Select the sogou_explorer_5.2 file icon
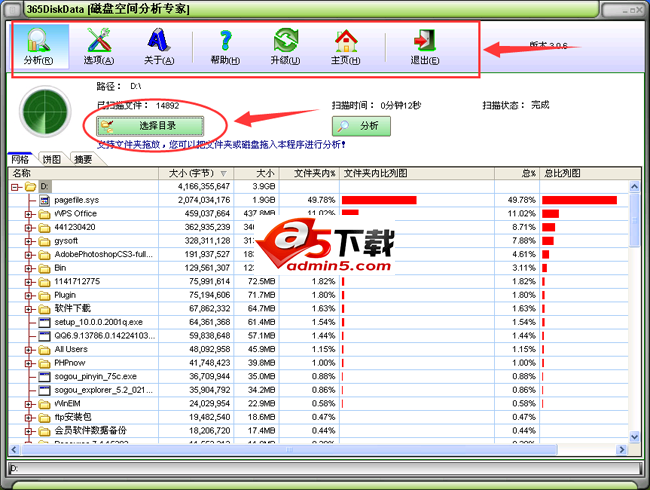 (44, 391)
